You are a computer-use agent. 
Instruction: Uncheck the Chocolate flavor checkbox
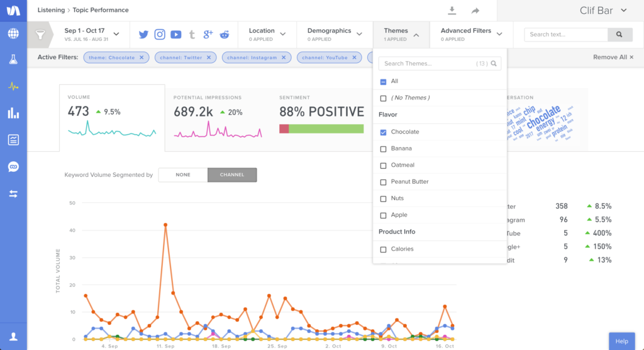point(383,132)
